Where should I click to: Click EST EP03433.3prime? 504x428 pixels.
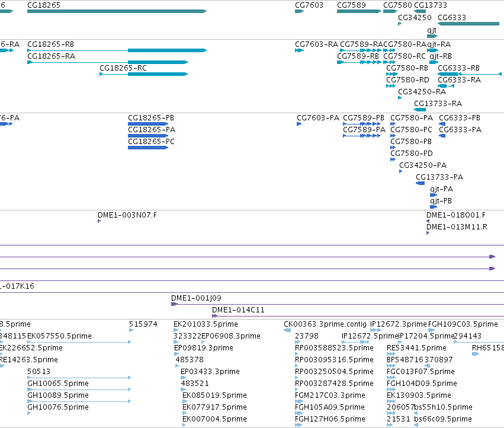click(210, 371)
